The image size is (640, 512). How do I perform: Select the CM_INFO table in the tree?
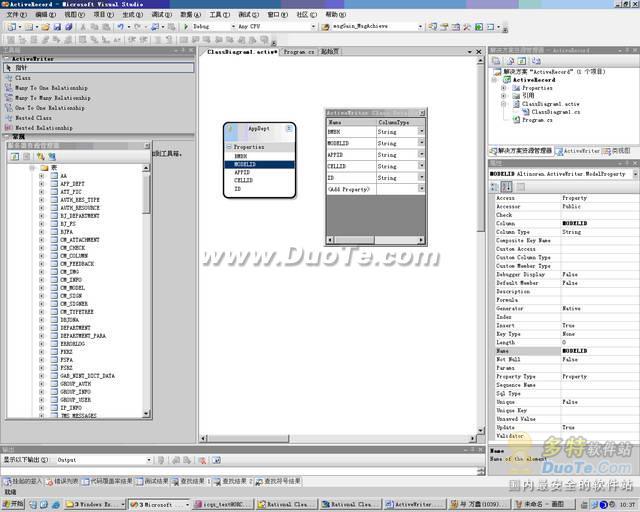[71, 280]
